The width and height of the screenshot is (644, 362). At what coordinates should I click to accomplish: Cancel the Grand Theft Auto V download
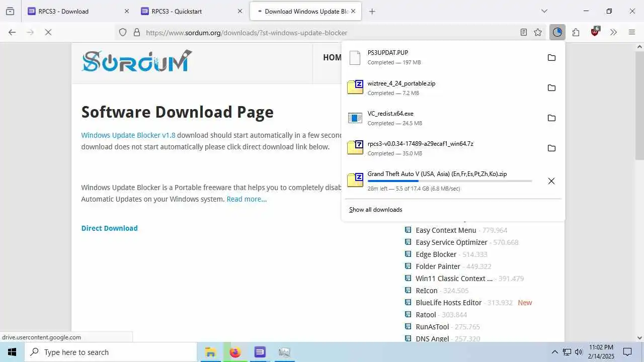551,181
